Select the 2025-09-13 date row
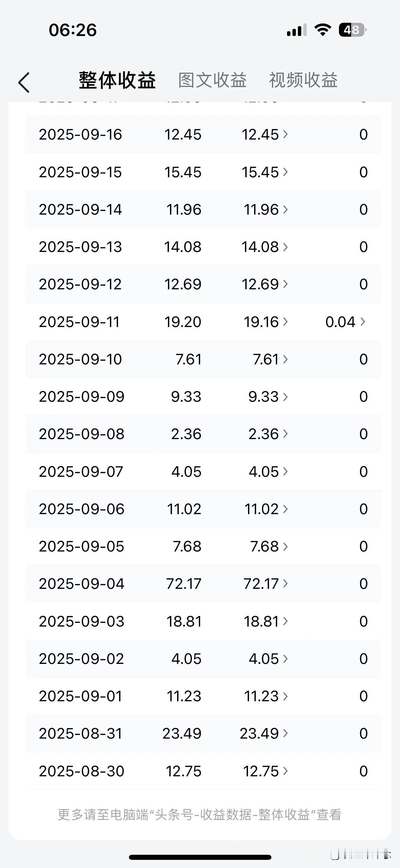This screenshot has height=868, width=400. 203,247
